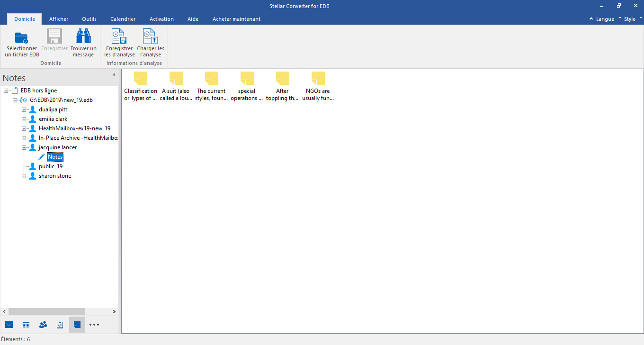Select jacquine lancer mailbox

click(x=58, y=147)
